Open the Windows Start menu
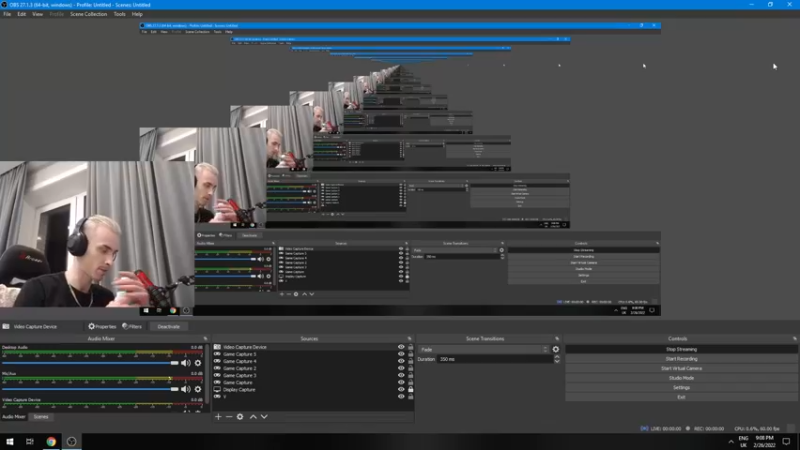This screenshot has height=450, width=800. coord(10,442)
